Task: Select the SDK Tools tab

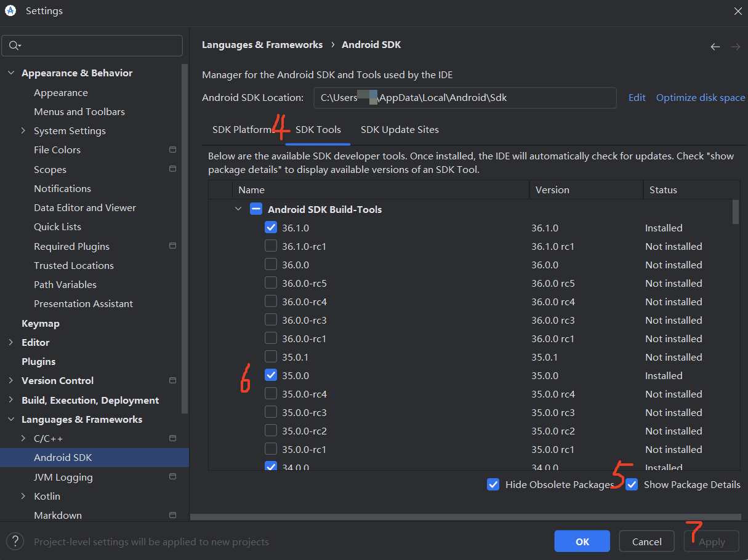Action: point(318,130)
